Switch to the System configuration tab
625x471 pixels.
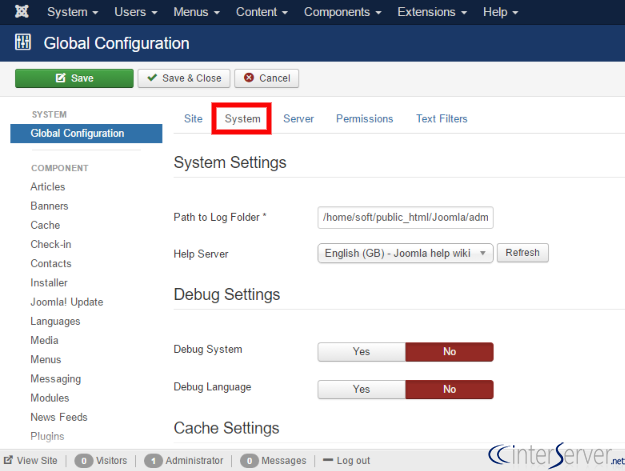tap(242, 119)
